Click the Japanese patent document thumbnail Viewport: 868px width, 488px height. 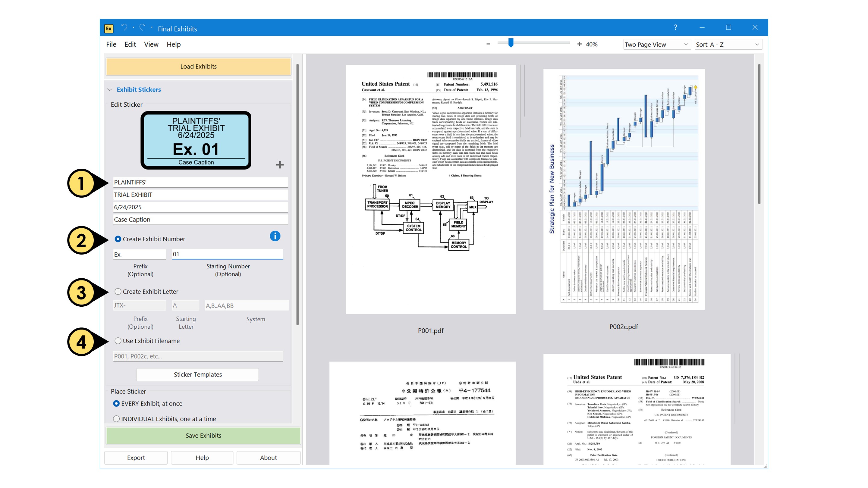422,413
